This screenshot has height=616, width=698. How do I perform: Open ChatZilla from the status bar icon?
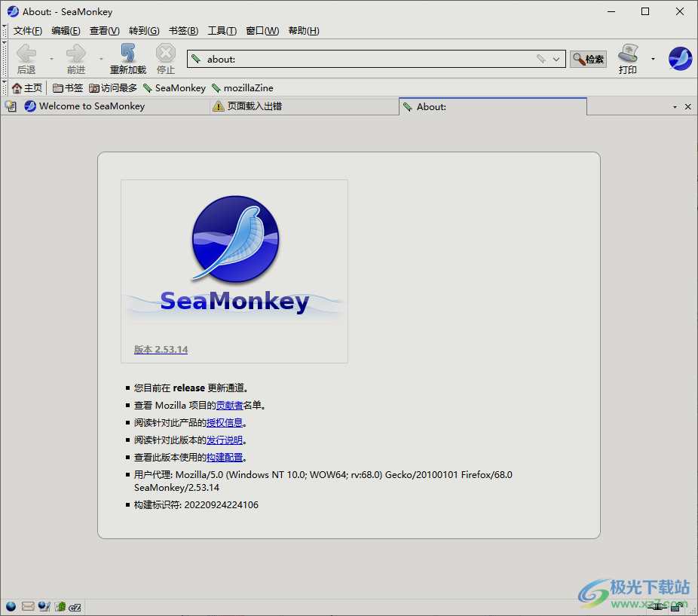click(75, 607)
